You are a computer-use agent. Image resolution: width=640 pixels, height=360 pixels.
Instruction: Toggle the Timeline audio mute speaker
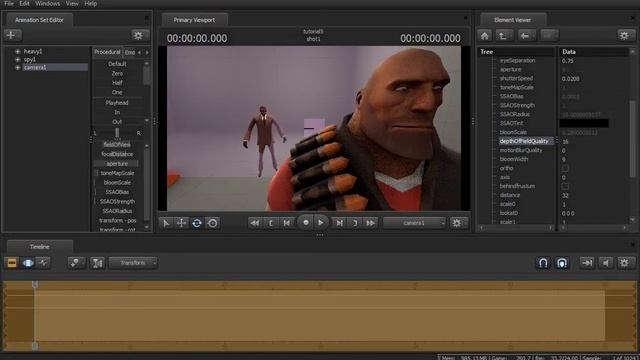click(x=606, y=263)
